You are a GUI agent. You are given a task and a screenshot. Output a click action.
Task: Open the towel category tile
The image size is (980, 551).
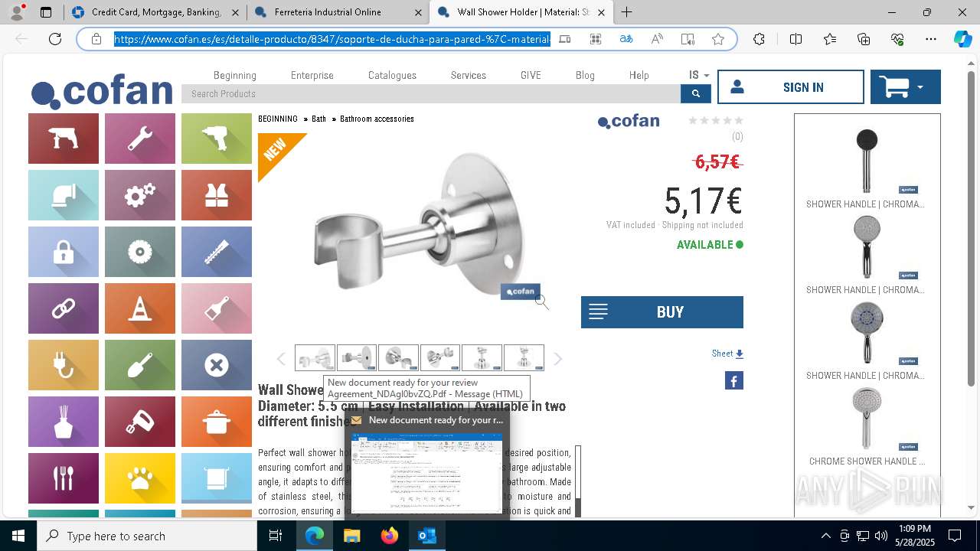pyautogui.click(x=217, y=478)
